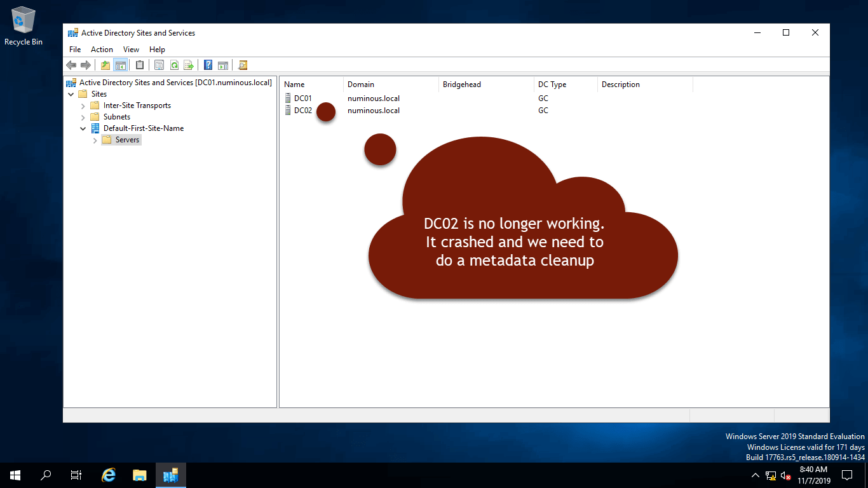Open the File menu

tap(75, 50)
